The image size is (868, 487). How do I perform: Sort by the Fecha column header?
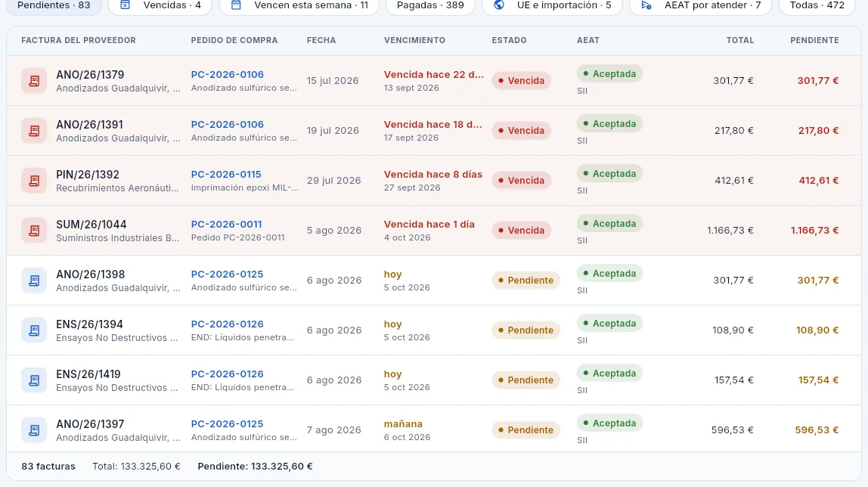(321, 40)
